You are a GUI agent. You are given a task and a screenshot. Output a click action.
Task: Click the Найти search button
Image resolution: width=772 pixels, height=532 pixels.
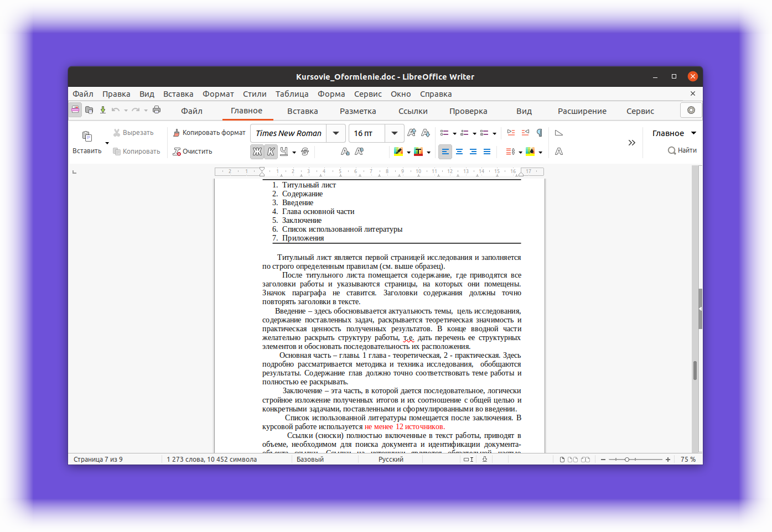[682, 150]
